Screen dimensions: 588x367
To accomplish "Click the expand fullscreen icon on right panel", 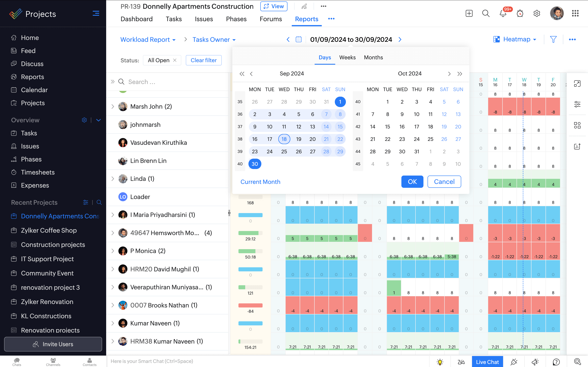I will coord(577,84).
